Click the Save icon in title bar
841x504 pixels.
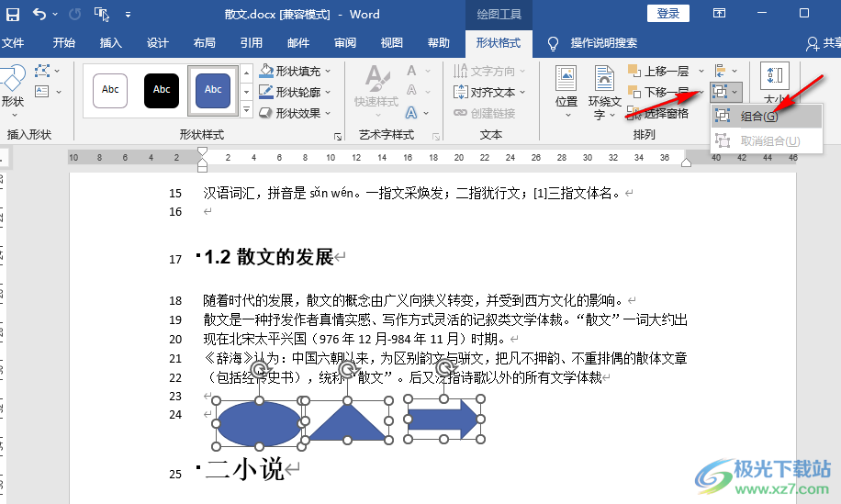tap(12, 14)
